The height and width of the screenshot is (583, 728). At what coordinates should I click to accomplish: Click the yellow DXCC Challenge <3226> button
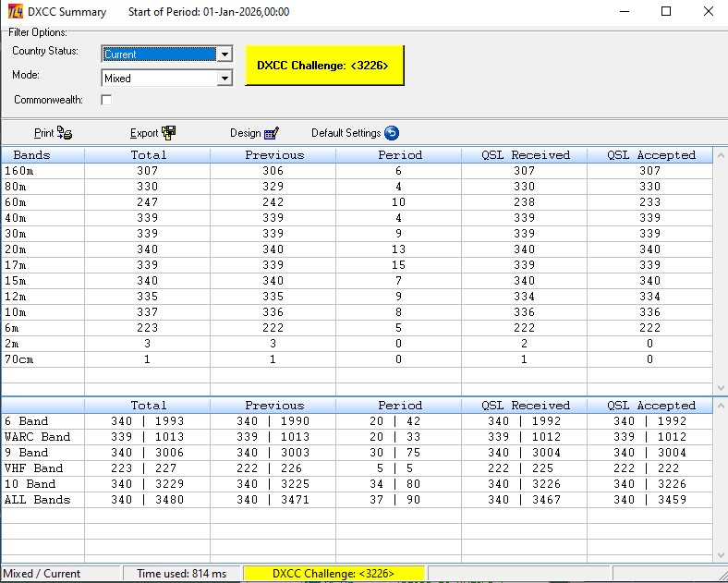[324, 65]
